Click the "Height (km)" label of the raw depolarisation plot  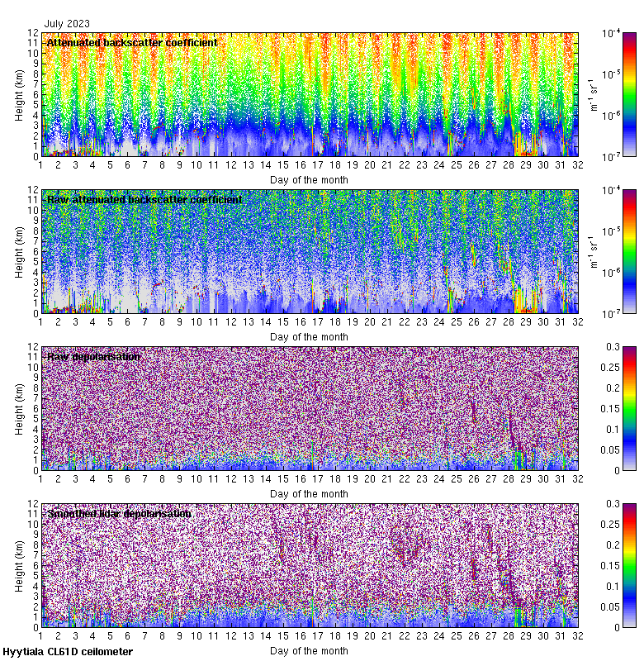coord(20,408)
